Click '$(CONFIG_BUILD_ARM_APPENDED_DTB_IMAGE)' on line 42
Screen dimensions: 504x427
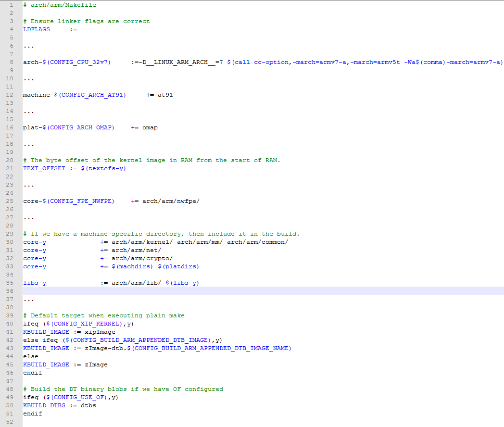click(138, 340)
